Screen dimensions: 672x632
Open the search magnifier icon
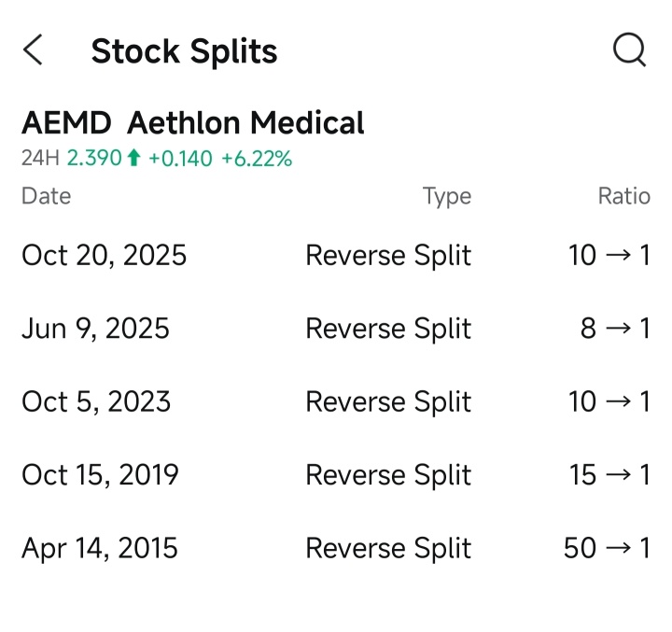[x=629, y=50]
